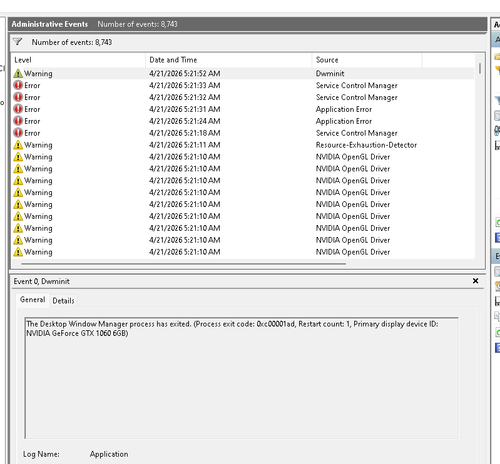Select Service Control Manager at 5:21:32 AM

pos(357,97)
